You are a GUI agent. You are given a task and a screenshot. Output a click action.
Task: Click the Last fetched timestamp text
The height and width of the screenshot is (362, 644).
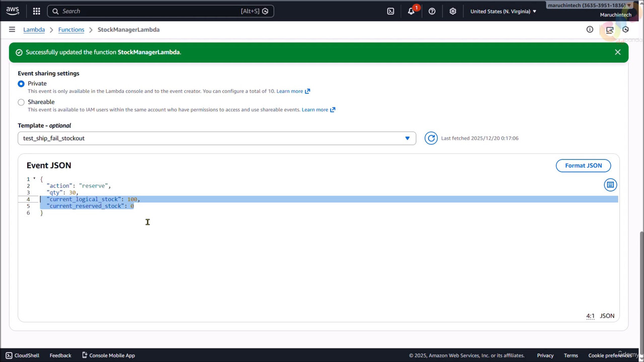[479, 138]
